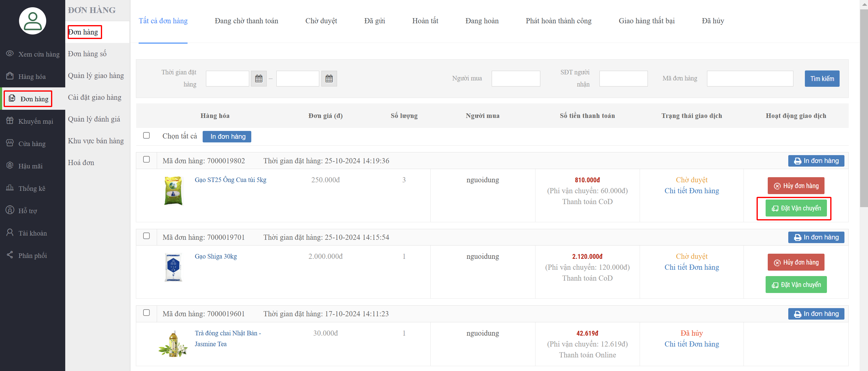The image size is (868, 371).
Task: Select checkbox for order 7000019802
Action: (x=146, y=160)
